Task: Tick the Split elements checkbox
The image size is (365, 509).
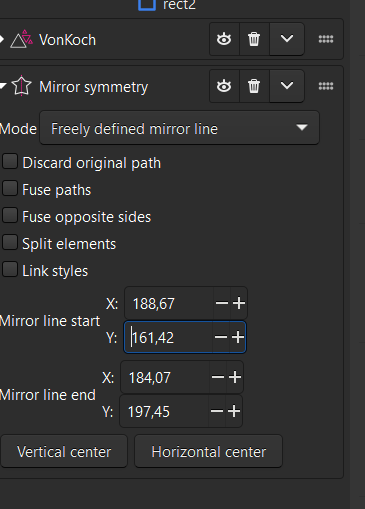Action: tap(10, 242)
